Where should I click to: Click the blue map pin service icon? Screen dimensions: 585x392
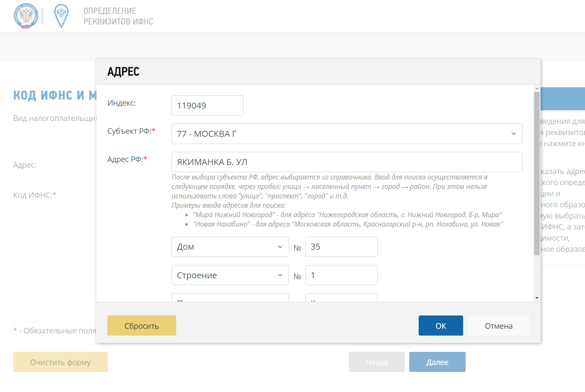(x=62, y=16)
